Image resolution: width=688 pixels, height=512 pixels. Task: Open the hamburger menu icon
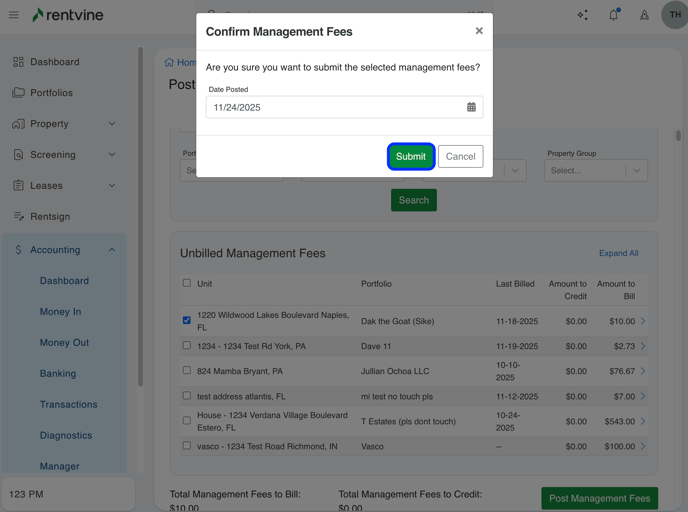pos(14,15)
